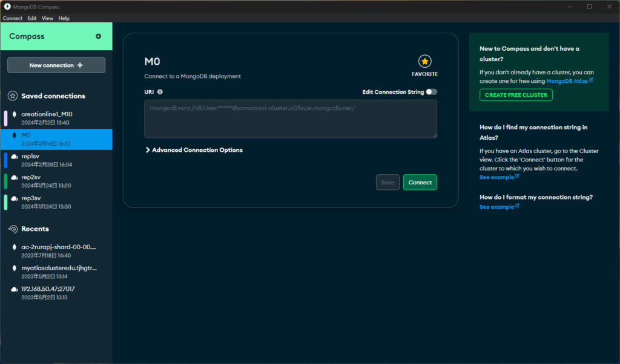The width and height of the screenshot is (620, 364).
Task: Open See example link for Atlas connection string
Action: (496, 177)
